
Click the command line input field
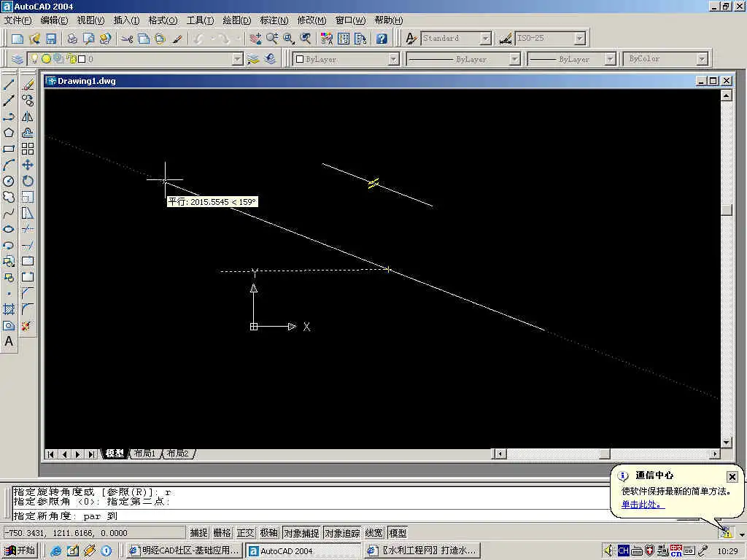tap(309, 516)
